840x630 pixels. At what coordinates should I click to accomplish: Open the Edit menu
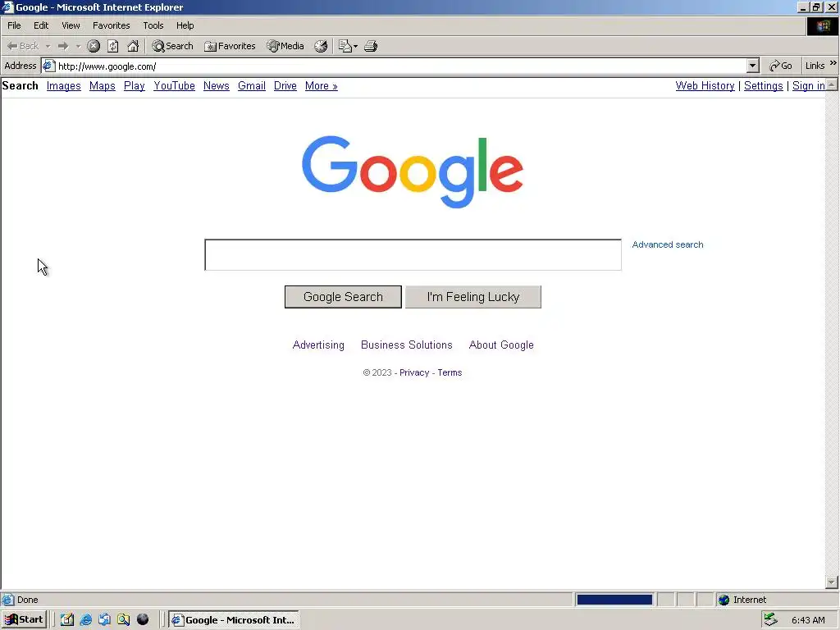pyautogui.click(x=41, y=25)
